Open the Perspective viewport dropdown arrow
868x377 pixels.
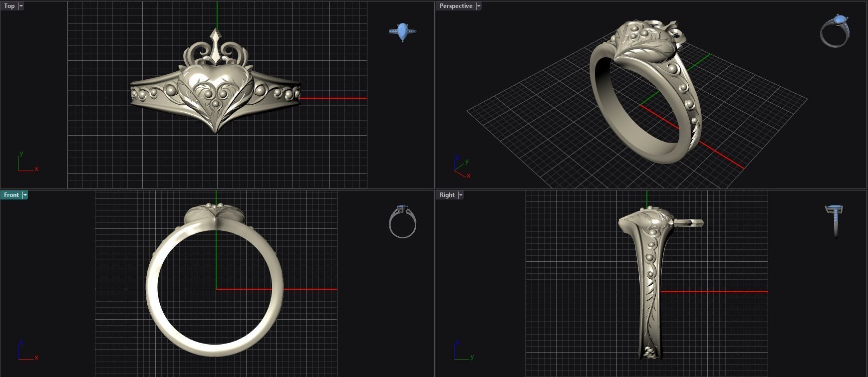[x=479, y=6]
